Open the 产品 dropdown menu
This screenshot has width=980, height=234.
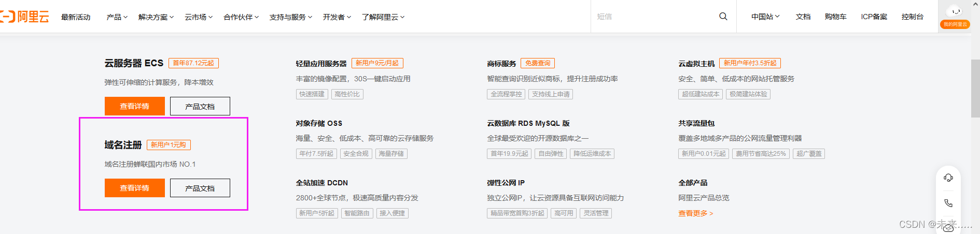tap(117, 17)
